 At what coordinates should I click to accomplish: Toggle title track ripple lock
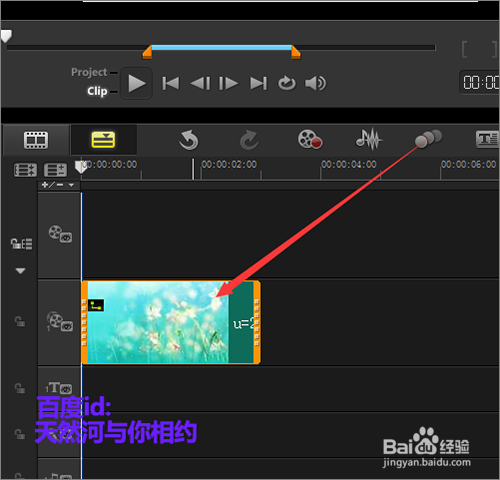[x=20, y=388]
